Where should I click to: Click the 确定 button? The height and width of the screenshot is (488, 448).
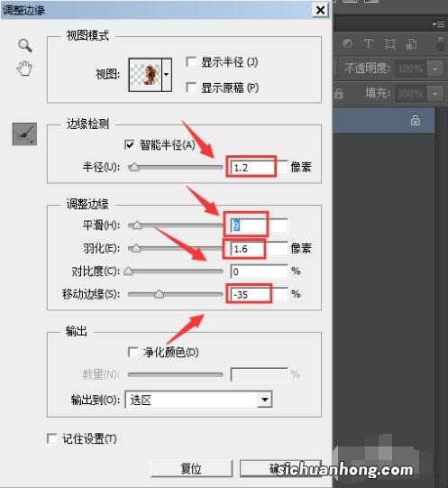point(280,468)
